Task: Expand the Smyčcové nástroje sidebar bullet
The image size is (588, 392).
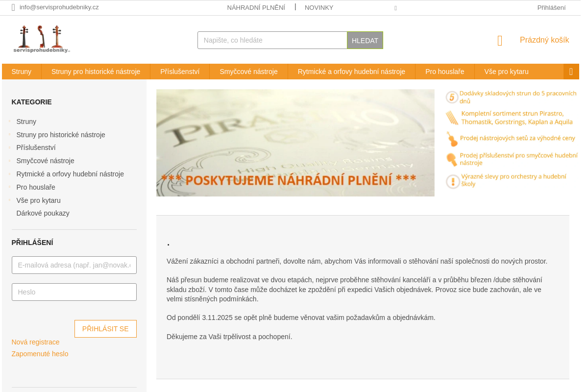Action: [9, 160]
